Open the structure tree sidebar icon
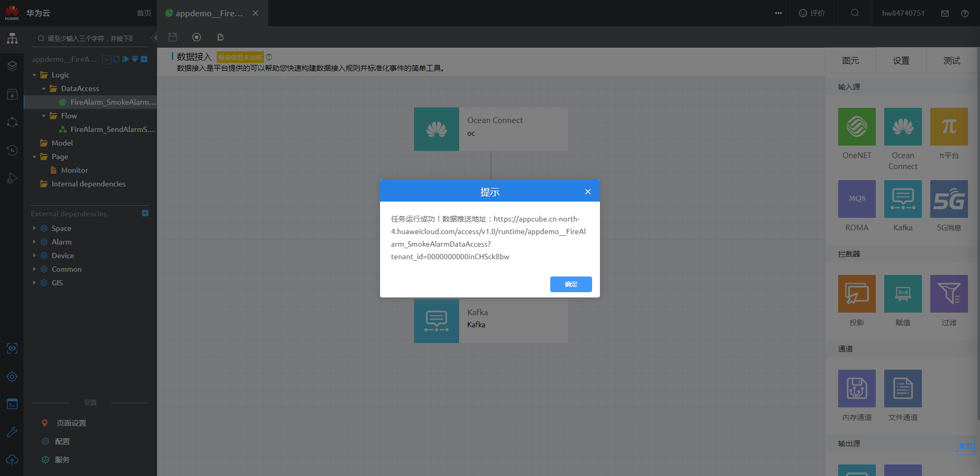 point(12,39)
